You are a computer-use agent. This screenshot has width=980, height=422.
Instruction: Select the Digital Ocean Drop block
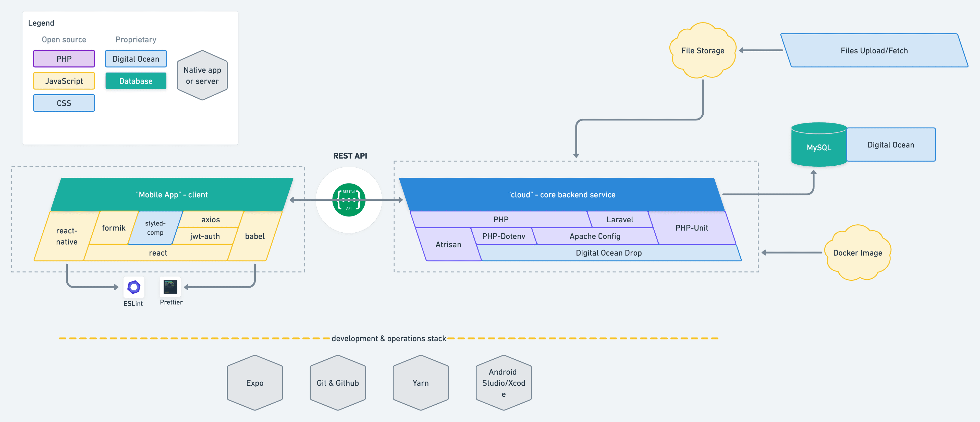click(608, 253)
